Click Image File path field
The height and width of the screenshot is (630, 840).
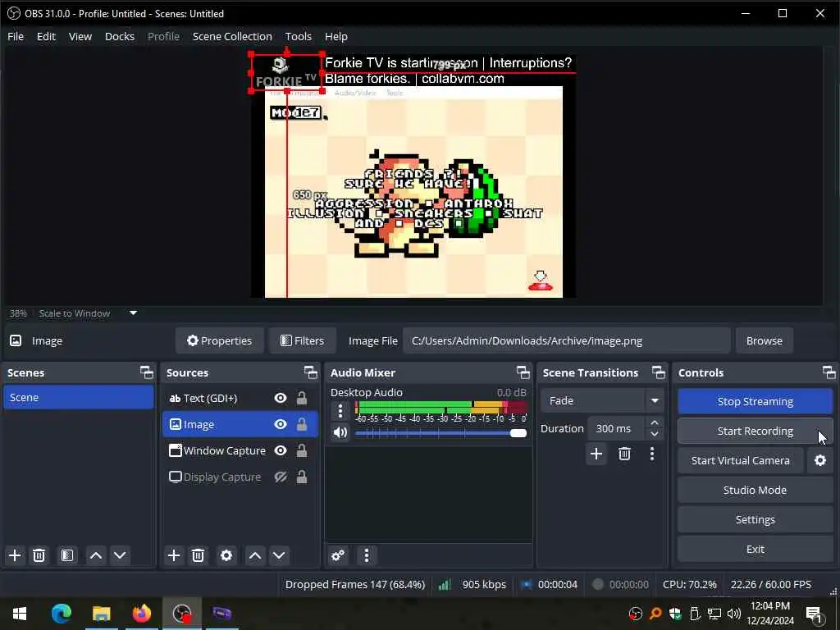[566, 340]
